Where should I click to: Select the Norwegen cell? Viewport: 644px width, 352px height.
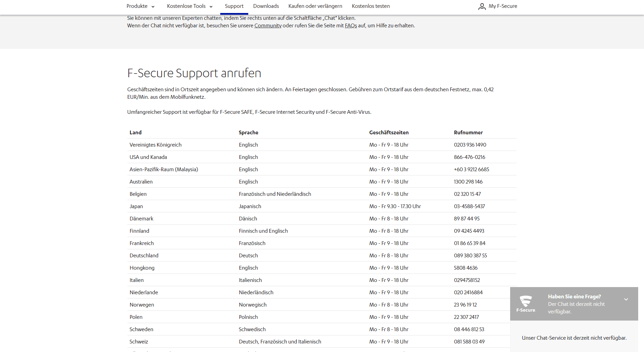[142, 305]
